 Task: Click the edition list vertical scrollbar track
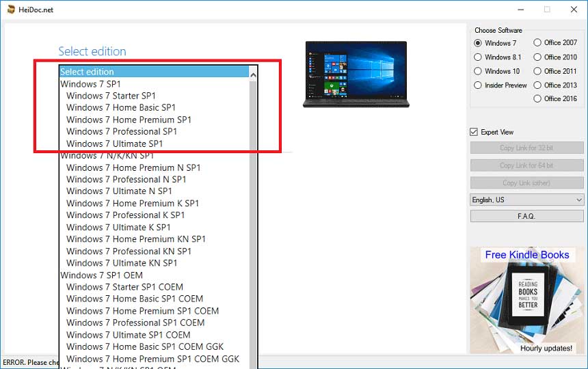coord(253,225)
